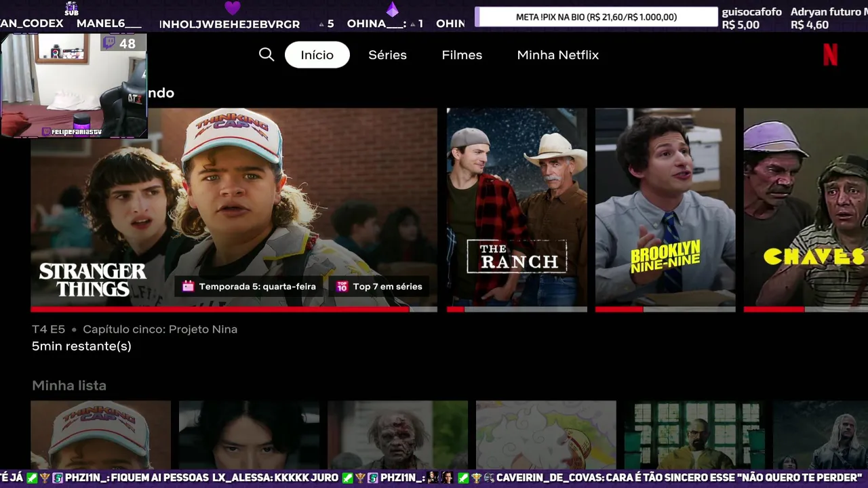Click the Top 10 badge icon

point(342,286)
